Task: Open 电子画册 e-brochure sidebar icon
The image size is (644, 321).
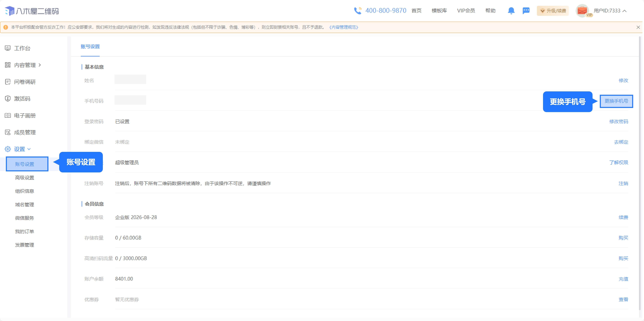Action: (8, 115)
